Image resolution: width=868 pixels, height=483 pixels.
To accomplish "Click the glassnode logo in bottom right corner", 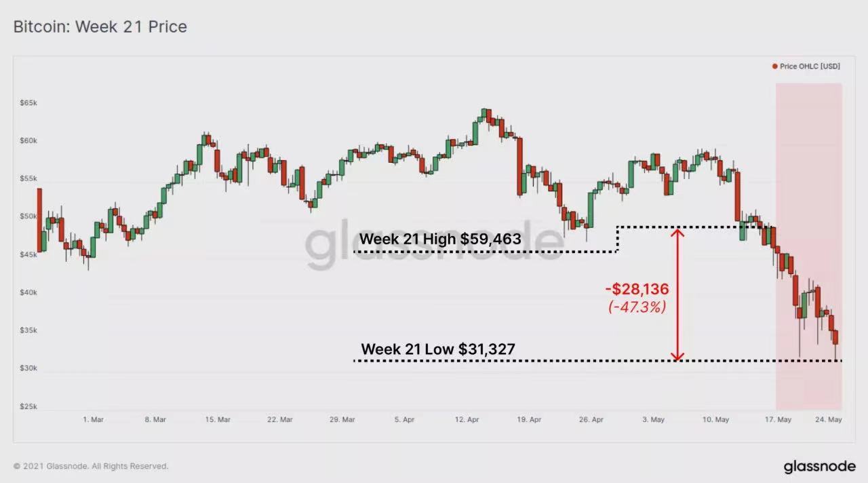I will (819, 467).
